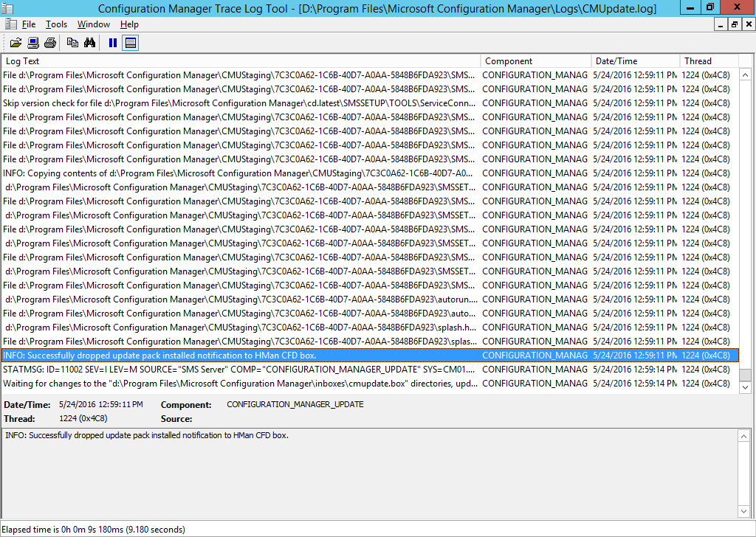Click the log list scroll down arrow
This screenshot has height=537, width=756.
pyautogui.click(x=745, y=387)
